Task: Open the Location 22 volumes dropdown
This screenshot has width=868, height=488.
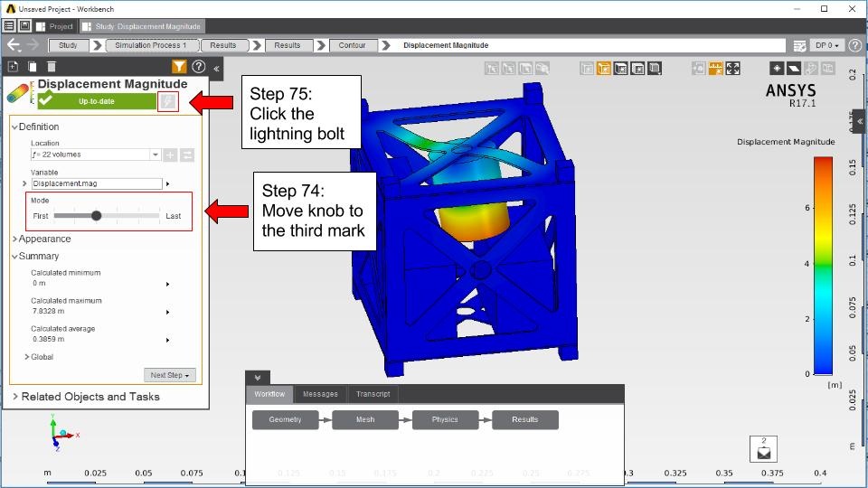Action: click(x=155, y=155)
